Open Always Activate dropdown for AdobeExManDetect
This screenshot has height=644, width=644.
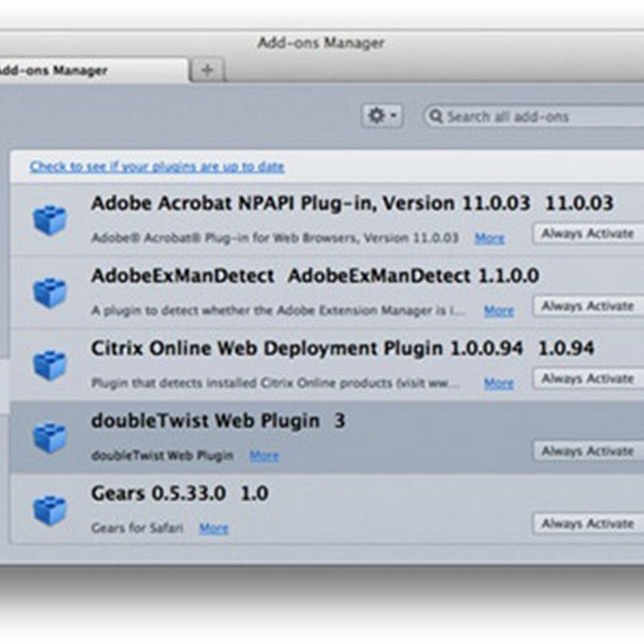(588, 306)
